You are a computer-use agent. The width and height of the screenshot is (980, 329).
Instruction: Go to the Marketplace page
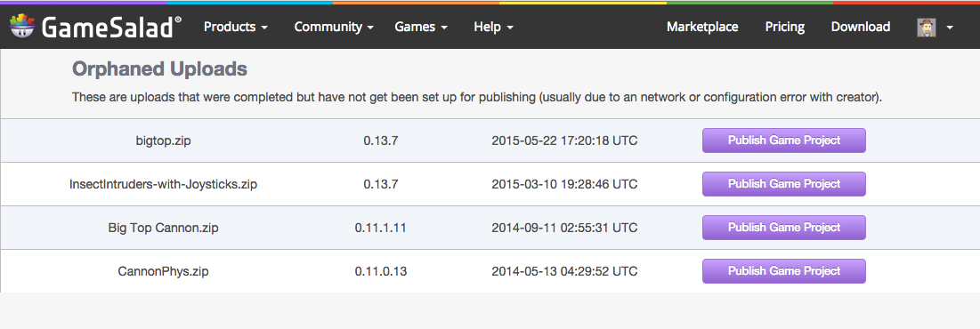pyautogui.click(x=702, y=27)
